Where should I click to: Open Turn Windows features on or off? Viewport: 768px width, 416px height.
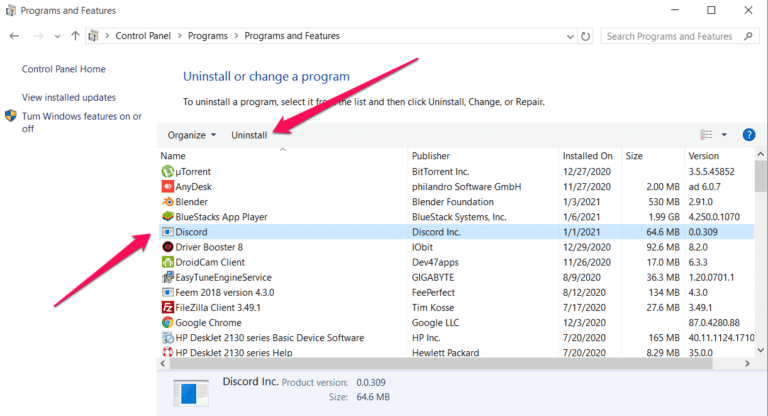pos(81,122)
